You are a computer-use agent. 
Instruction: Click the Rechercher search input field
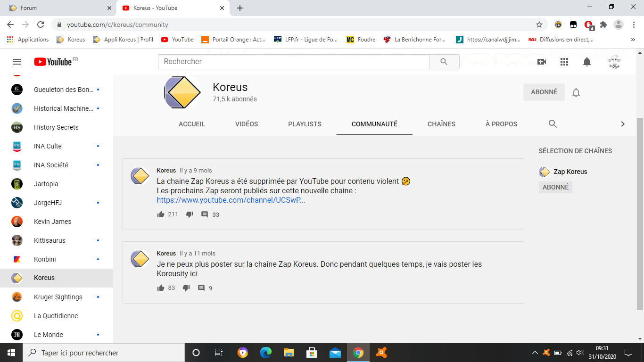coord(293,62)
